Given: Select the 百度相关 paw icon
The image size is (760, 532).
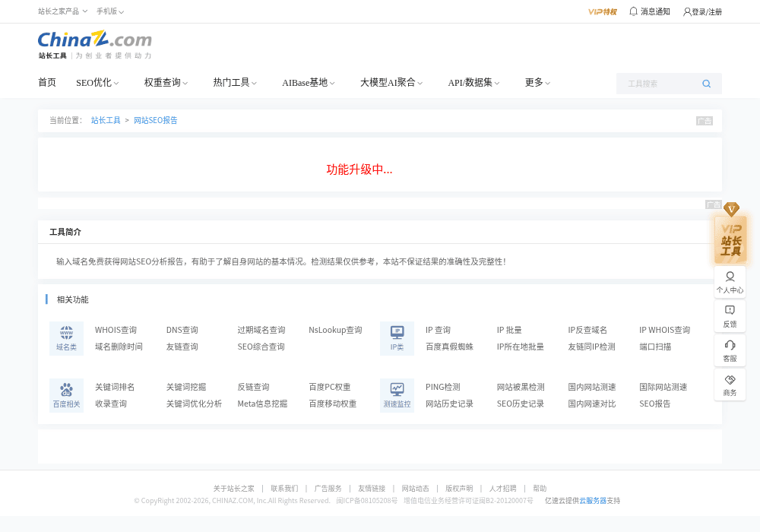Looking at the screenshot, I should pos(66,395).
